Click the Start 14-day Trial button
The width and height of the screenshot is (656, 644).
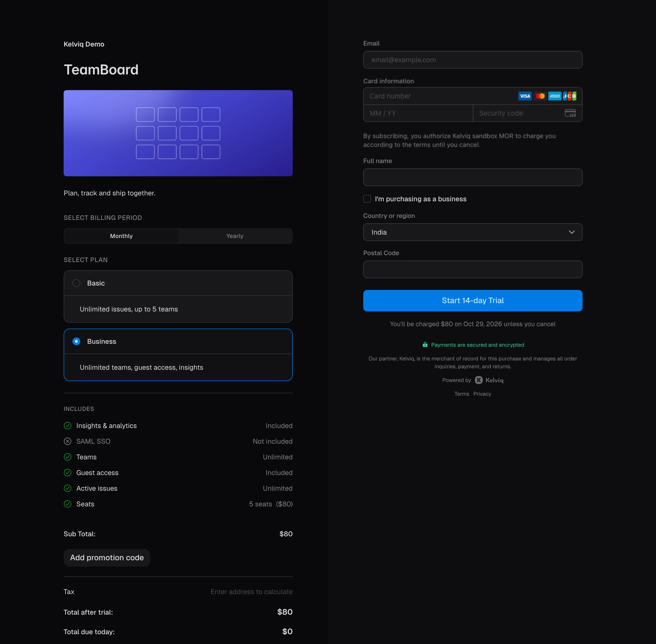click(x=473, y=301)
